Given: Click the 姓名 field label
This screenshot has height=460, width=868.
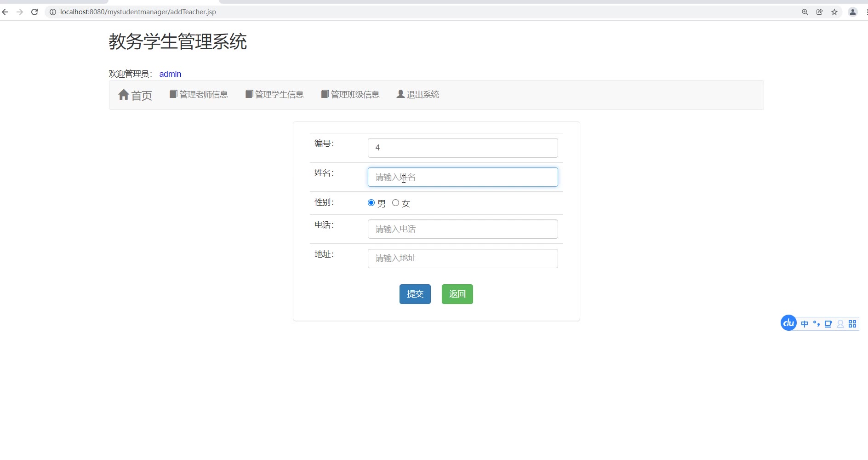Looking at the screenshot, I should coord(324,173).
